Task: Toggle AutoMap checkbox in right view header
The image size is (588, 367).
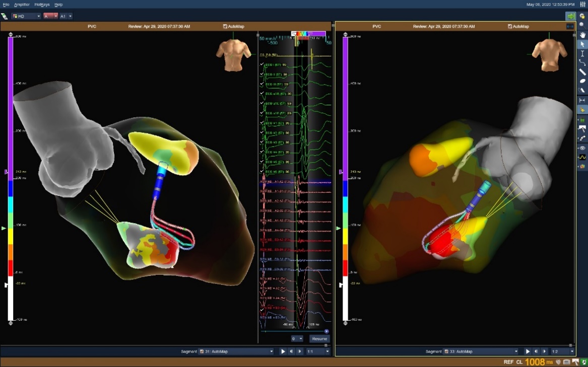Action: [509, 27]
